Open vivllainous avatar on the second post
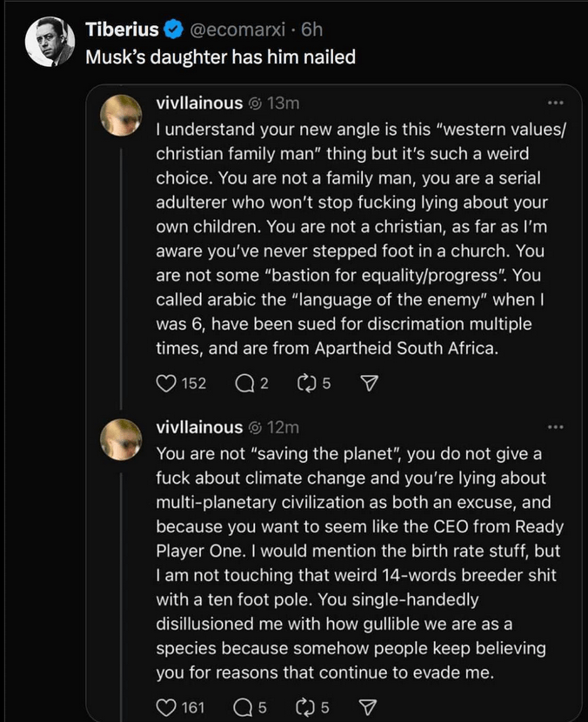 (122, 438)
